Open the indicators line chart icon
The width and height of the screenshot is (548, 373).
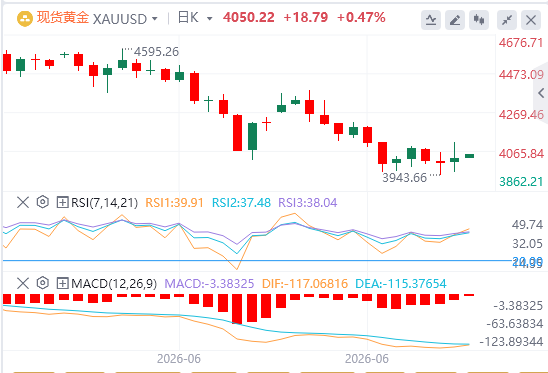(431, 20)
